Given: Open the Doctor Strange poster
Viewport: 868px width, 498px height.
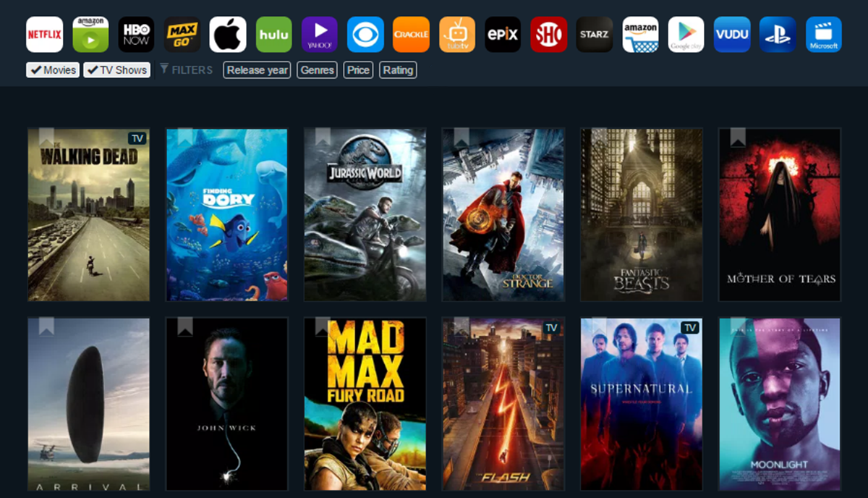Looking at the screenshot, I should point(503,215).
